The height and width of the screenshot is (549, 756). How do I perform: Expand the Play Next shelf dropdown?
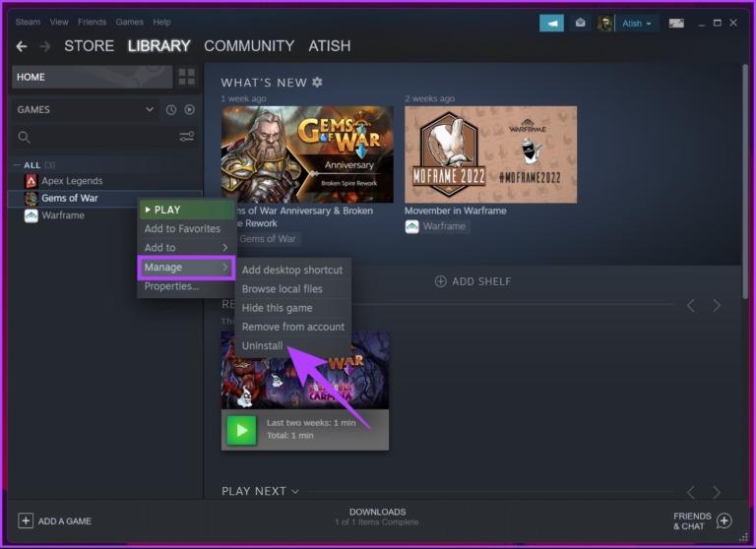pyautogui.click(x=295, y=492)
